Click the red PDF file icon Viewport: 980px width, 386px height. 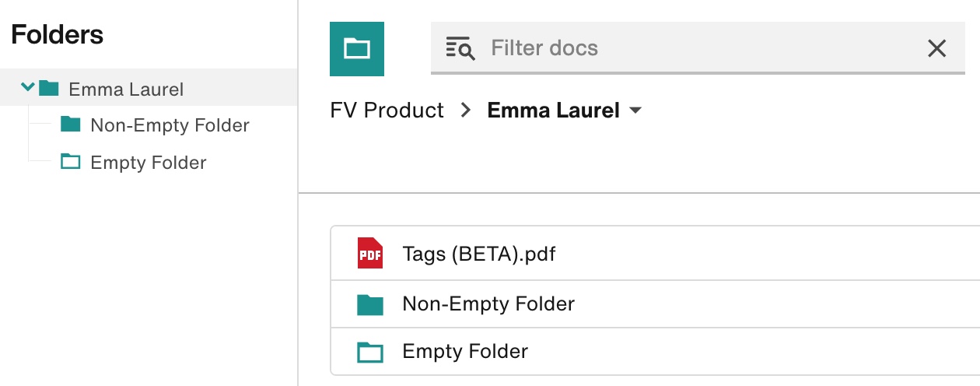point(370,254)
